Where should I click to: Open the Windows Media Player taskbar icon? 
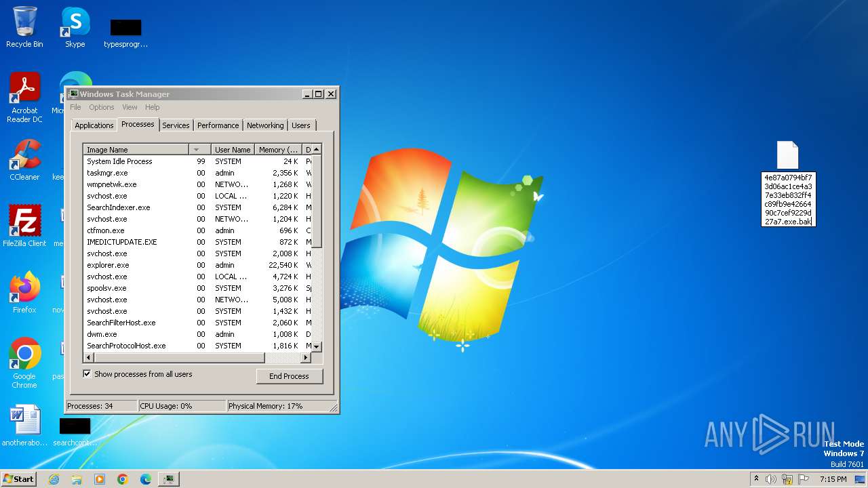pos(100,479)
